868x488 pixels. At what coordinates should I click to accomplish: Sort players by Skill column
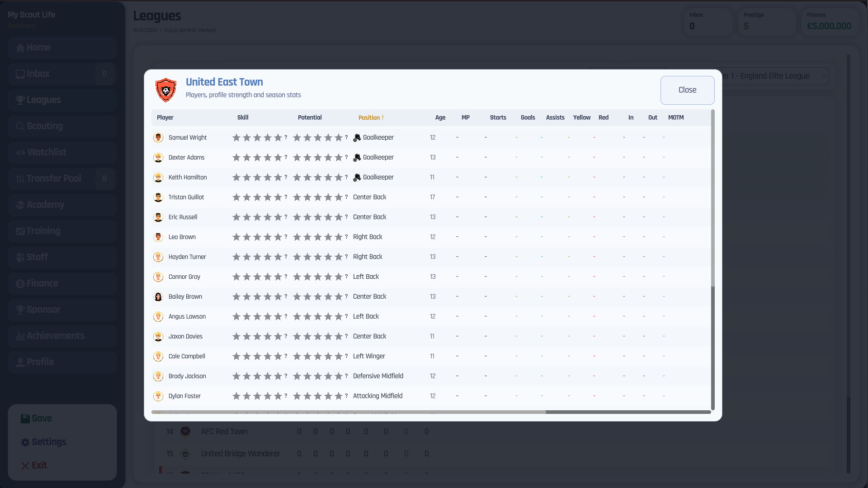point(243,118)
